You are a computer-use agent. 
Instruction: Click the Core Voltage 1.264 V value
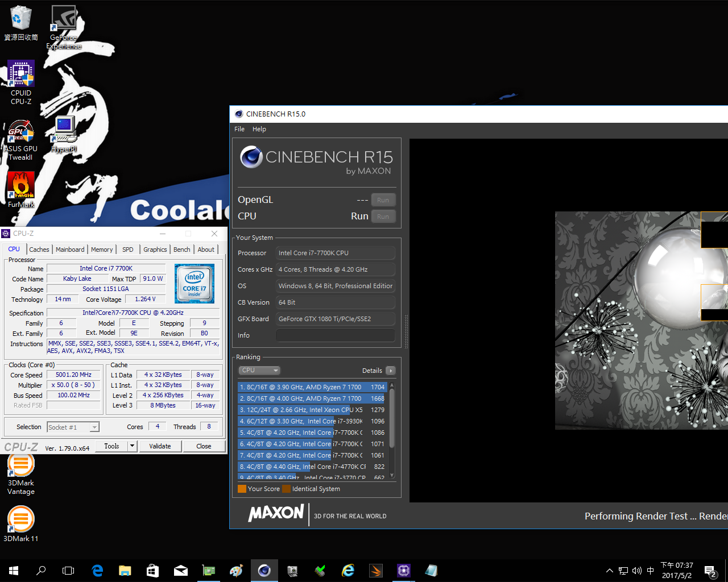[x=145, y=299]
